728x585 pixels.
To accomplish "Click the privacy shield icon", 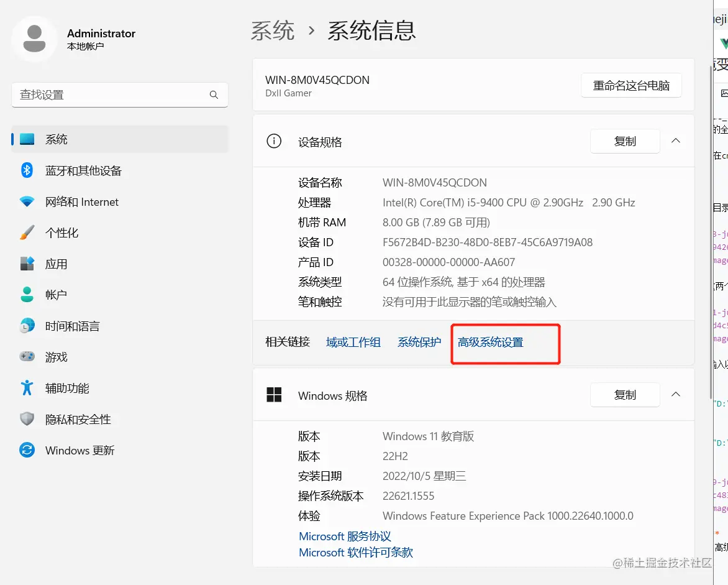I will coord(27,418).
